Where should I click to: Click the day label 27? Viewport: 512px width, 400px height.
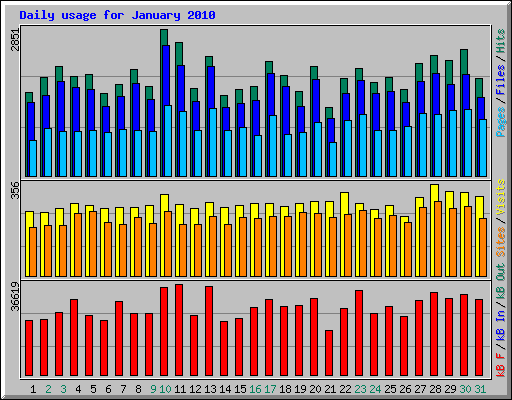420,389
